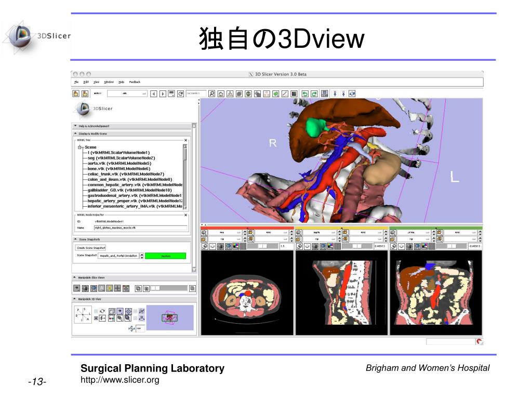Click the Color module icon in toolbar
Viewport: 532px width, 399px height.
[294, 94]
